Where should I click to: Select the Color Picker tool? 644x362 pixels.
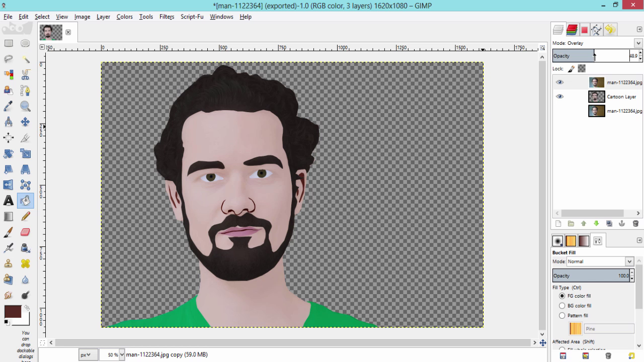click(x=9, y=106)
